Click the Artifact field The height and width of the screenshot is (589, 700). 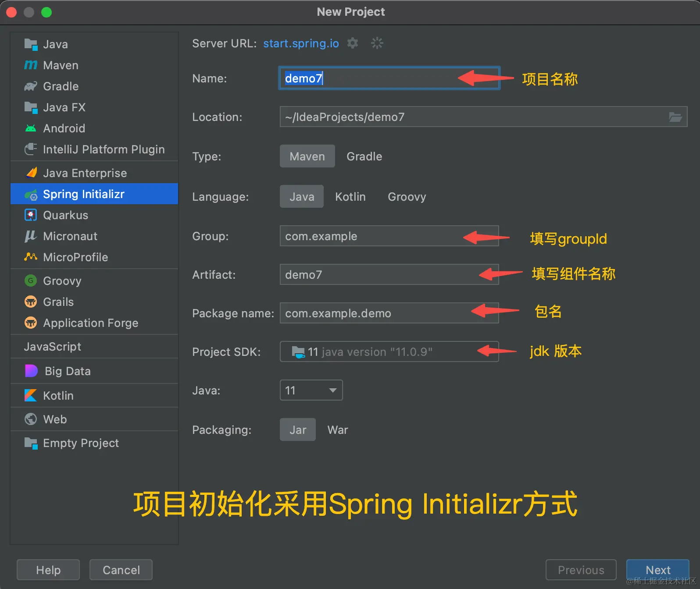389,274
